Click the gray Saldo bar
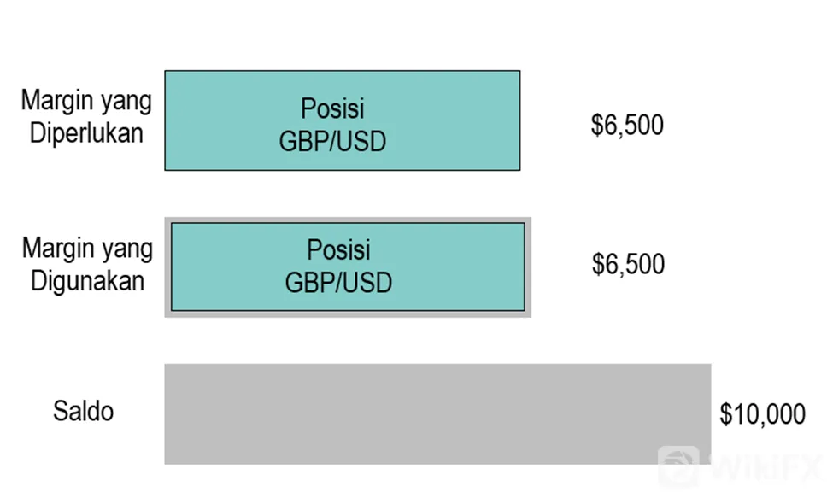Screen dimensions: 833x504 point(437,413)
